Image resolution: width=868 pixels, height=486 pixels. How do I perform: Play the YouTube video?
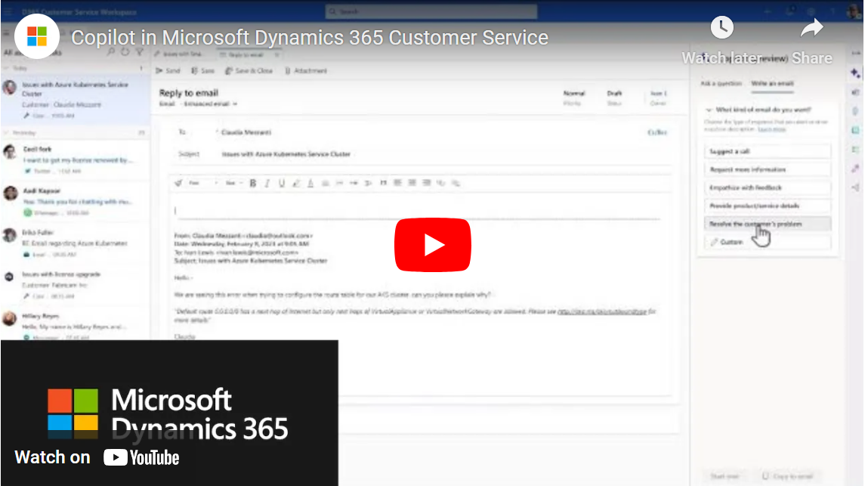pos(433,244)
